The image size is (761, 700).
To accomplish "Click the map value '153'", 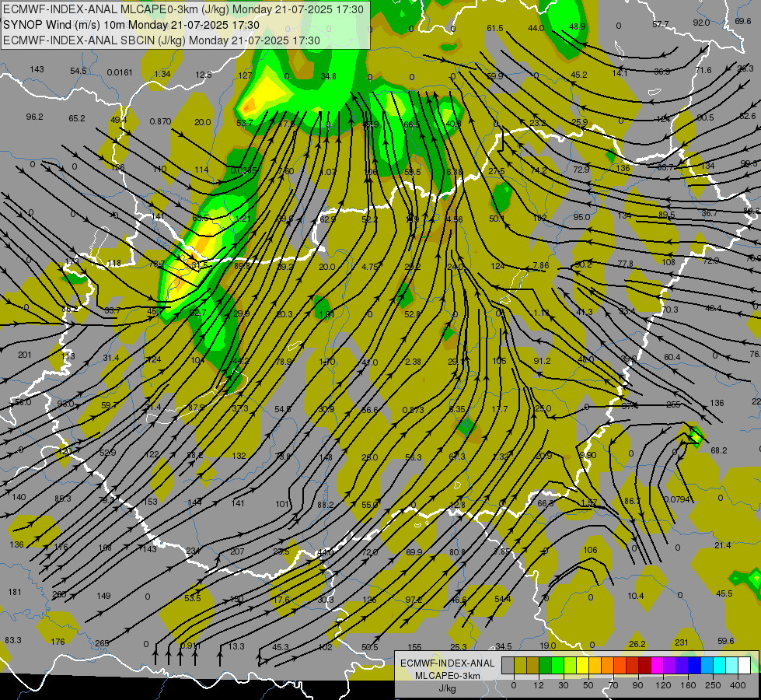I will 151,502.
